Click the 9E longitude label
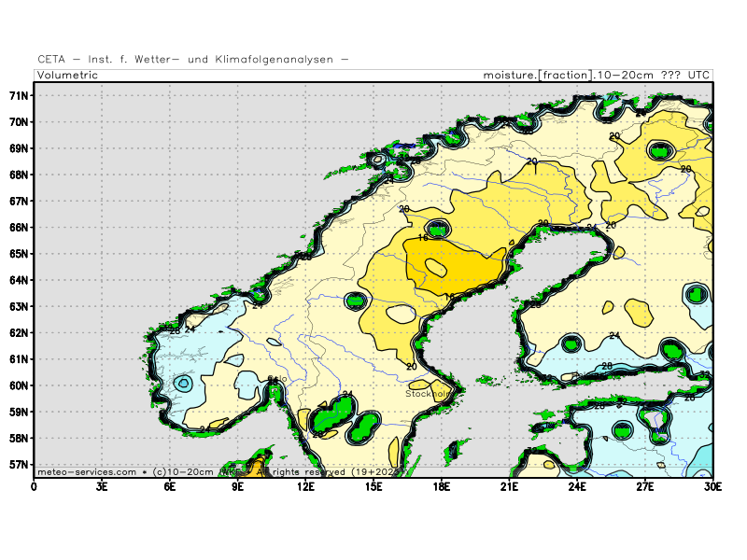The height and width of the screenshot is (560, 747). point(238,486)
